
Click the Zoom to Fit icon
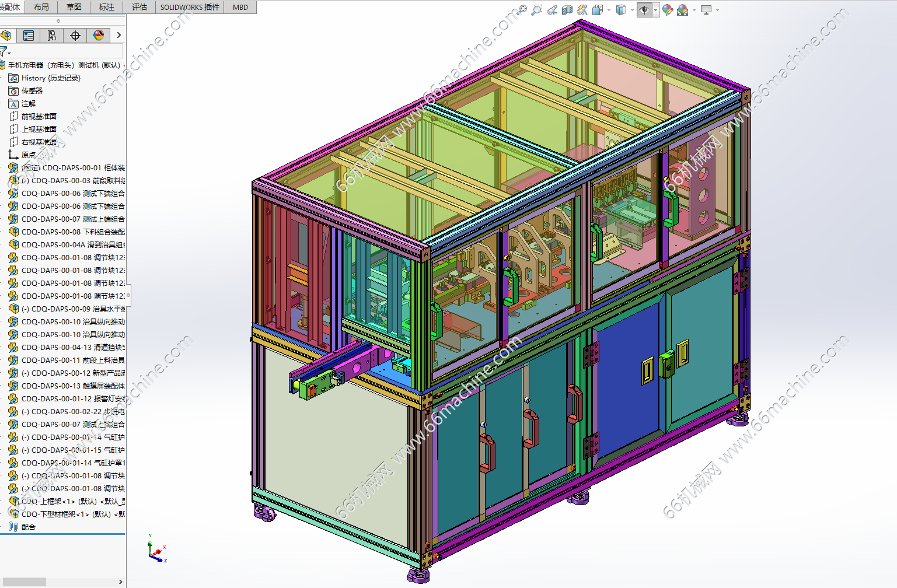pyautogui.click(x=522, y=10)
